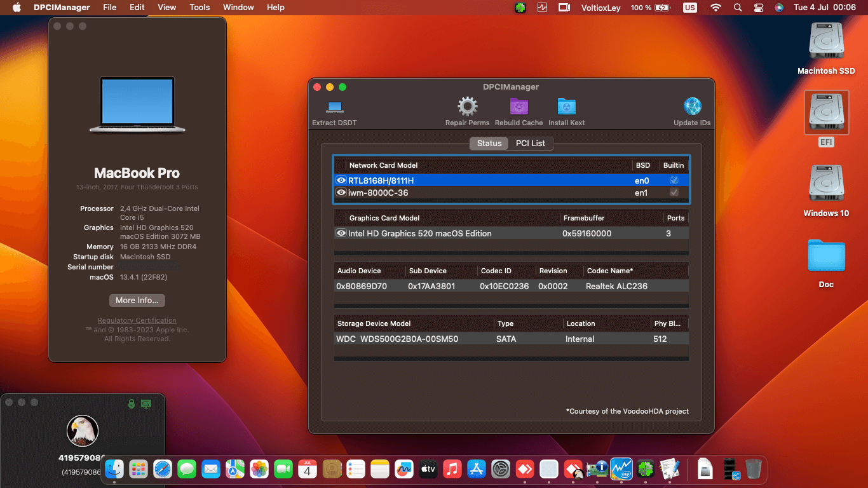The image size is (868, 488).
Task: Open the View menu
Action: [167, 8]
